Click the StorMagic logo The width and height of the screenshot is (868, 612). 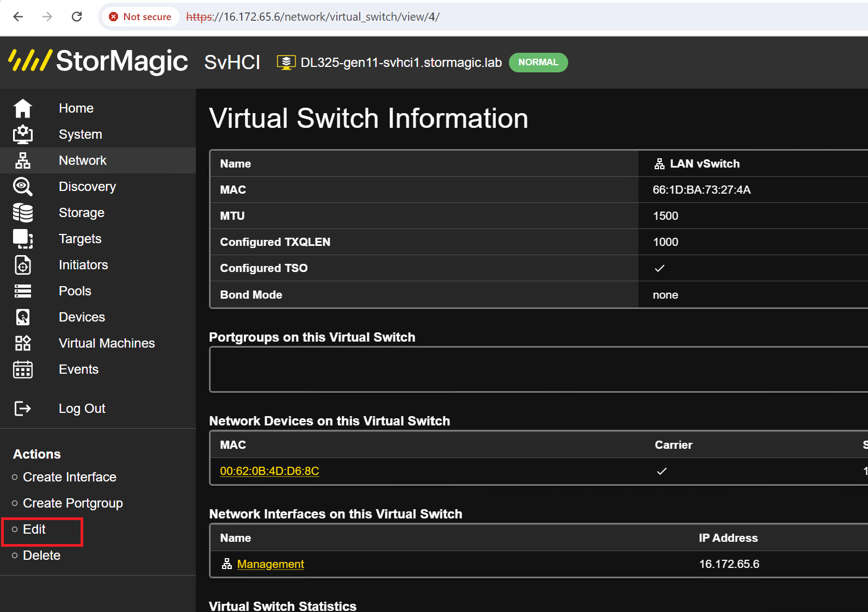pos(99,60)
